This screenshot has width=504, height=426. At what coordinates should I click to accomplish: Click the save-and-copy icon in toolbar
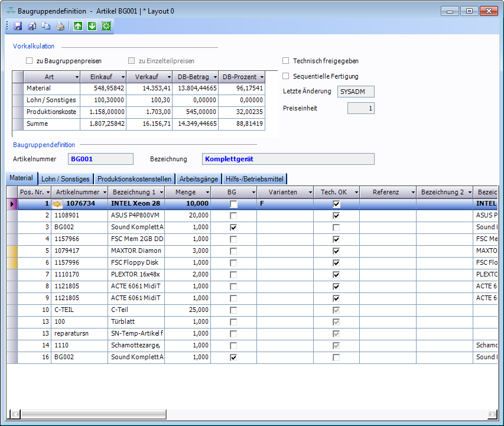(x=32, y=26)
